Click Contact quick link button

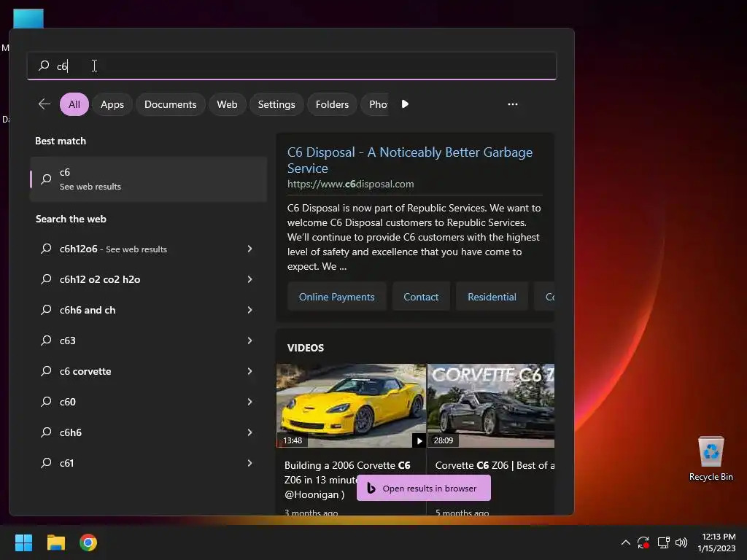click(x=421, y=297)
